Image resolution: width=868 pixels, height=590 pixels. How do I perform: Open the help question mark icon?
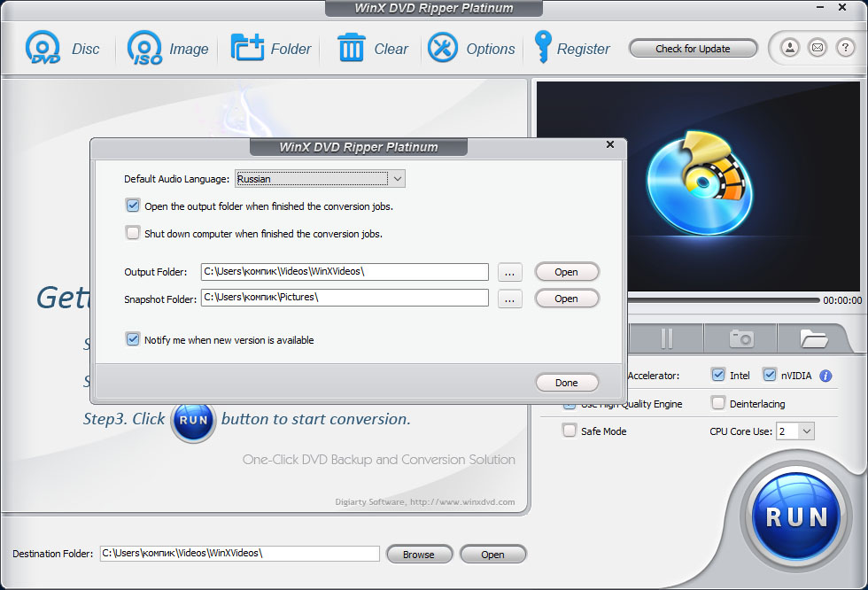(845, 48)
